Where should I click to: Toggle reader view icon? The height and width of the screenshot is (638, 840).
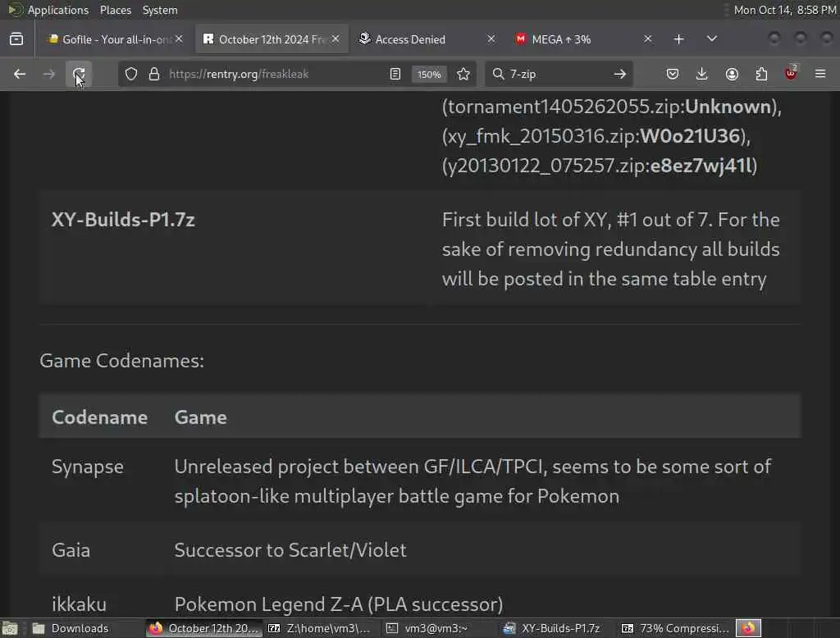pos(395,74)
